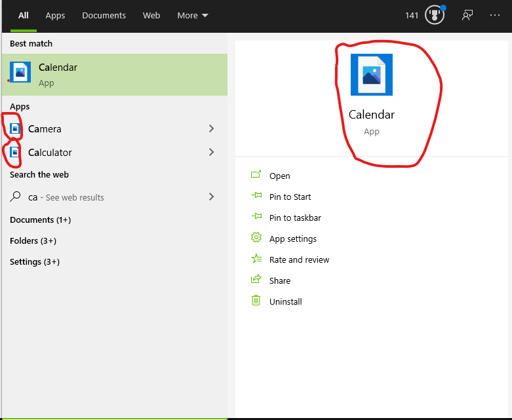Choose Pin to taskbar
Viewport: 512px width, 420px height.
click(295, 218)
